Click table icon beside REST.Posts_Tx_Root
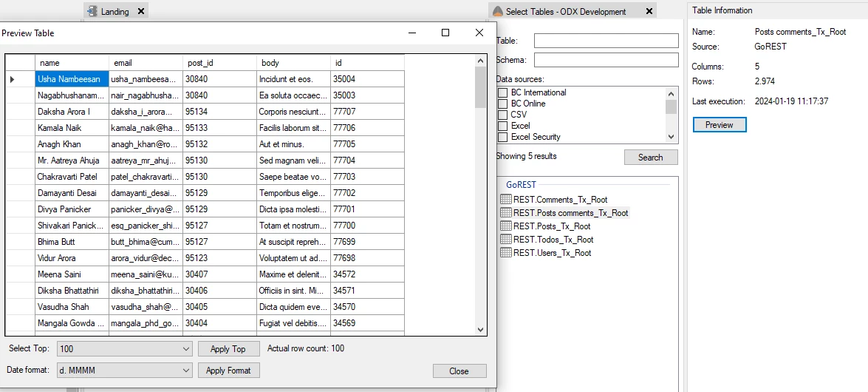 tap(505, 226)
